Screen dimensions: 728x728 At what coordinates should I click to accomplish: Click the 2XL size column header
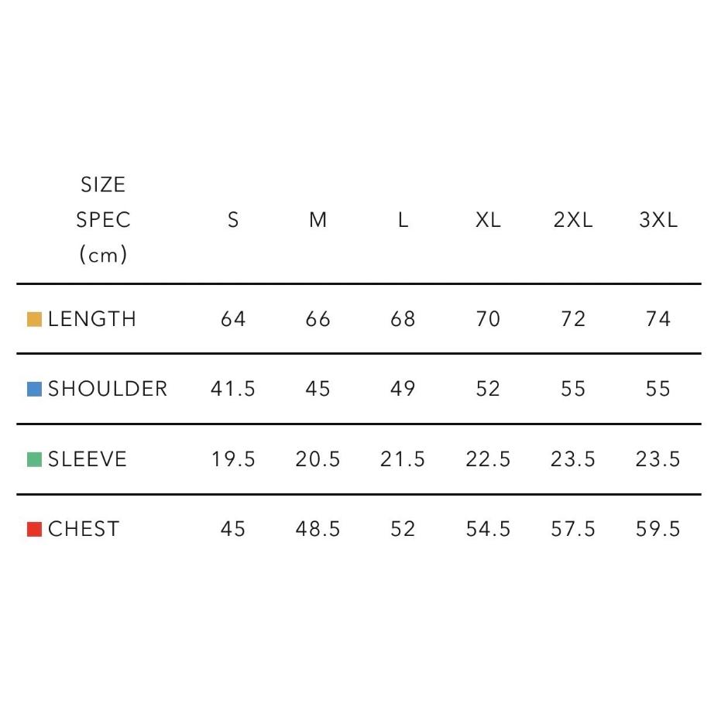[573, 220]
